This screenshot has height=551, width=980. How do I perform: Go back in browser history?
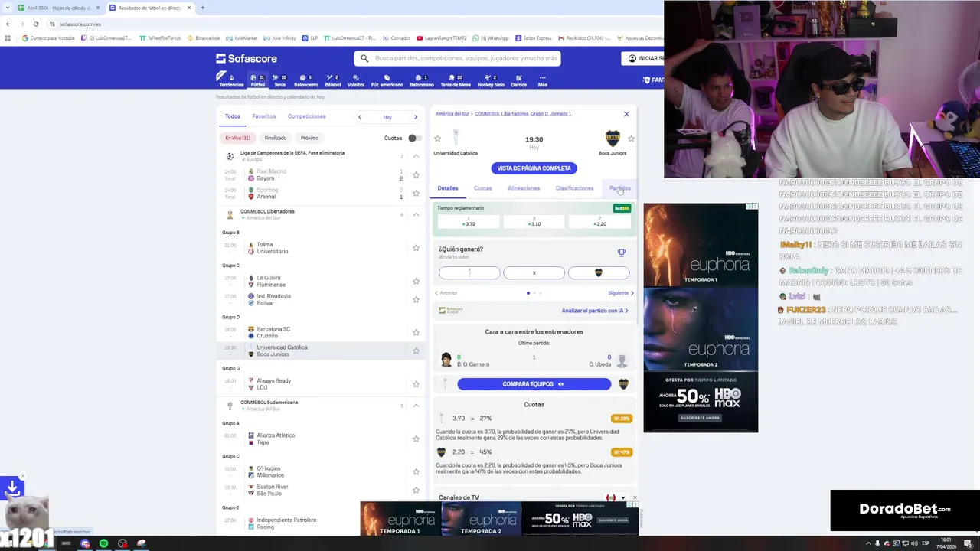[8, 24]
